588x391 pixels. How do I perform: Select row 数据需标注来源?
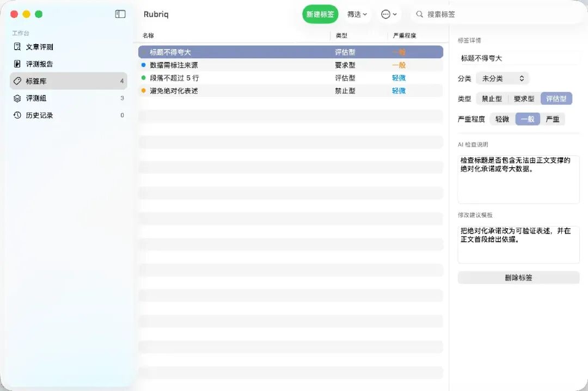291,65
